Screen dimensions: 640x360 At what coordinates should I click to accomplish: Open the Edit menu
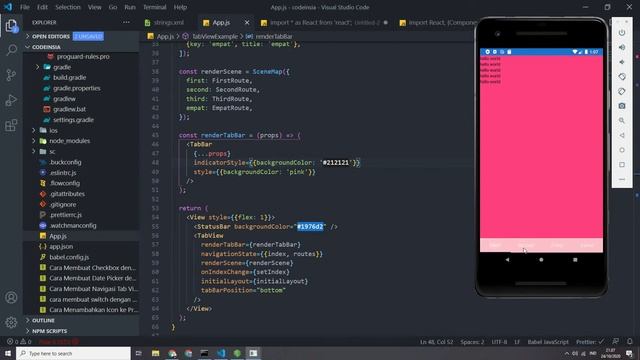[x=42, y=7]
